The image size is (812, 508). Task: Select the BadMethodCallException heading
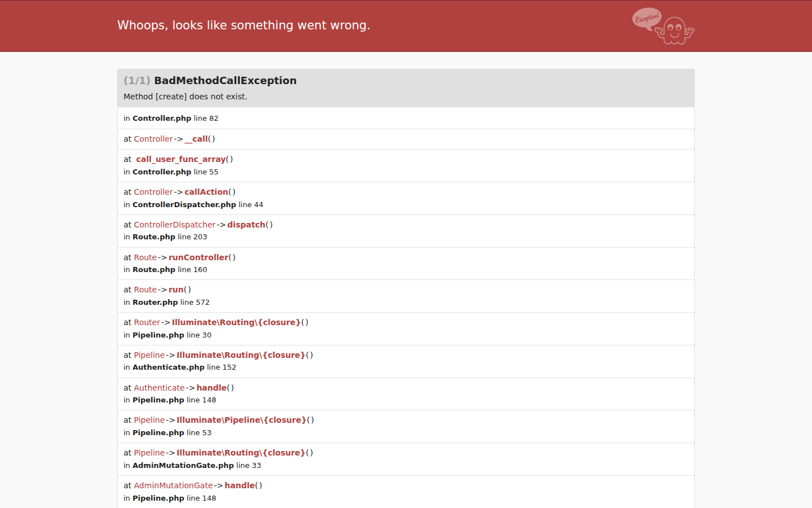pyautogui.click(x=225, y=81)
